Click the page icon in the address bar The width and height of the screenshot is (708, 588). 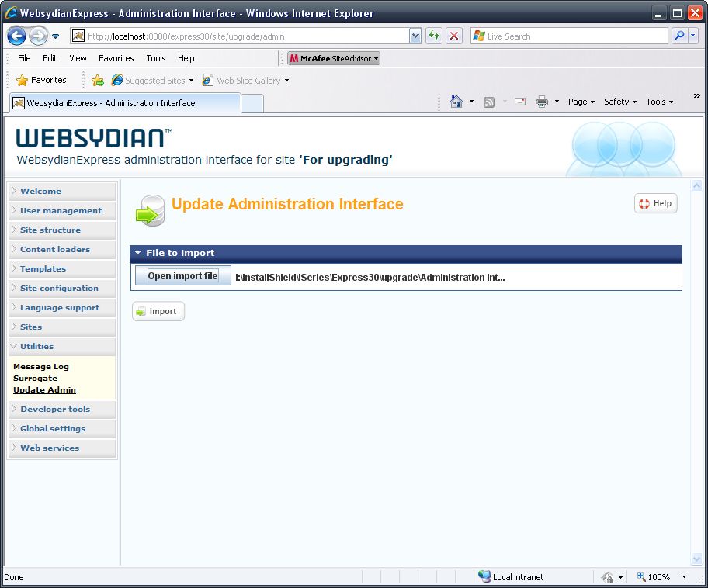tap(78, 36)
